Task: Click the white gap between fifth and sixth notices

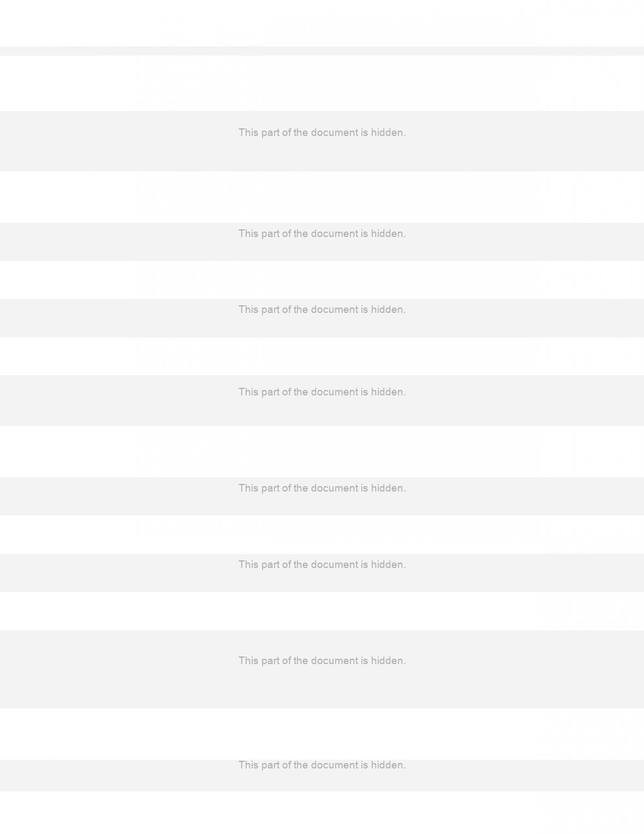Action: tap(322, 535)
